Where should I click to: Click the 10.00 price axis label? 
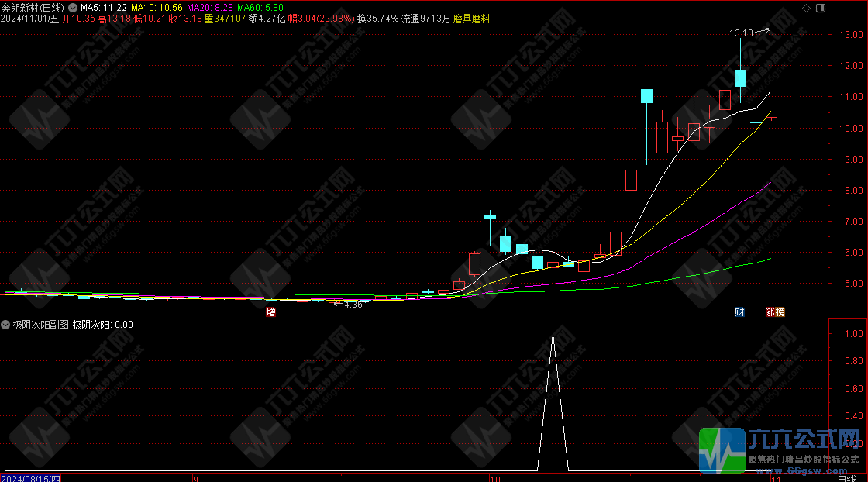(x=852, y=129)
